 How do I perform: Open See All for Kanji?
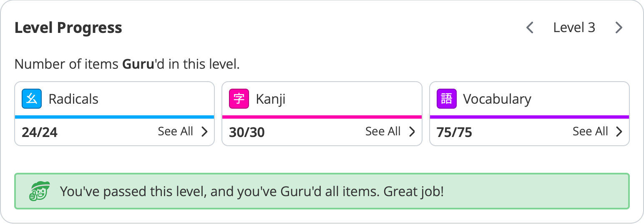click(382, 132)
